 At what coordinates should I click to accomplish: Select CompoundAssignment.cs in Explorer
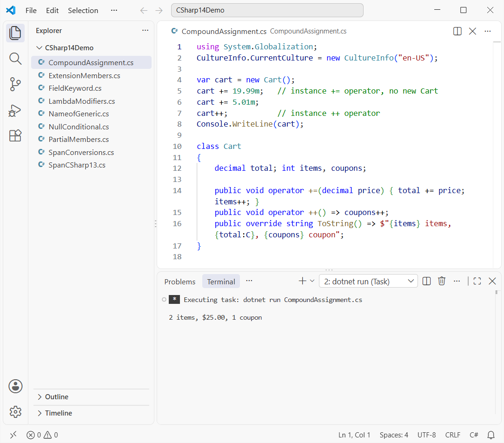[x=91, y=62]
